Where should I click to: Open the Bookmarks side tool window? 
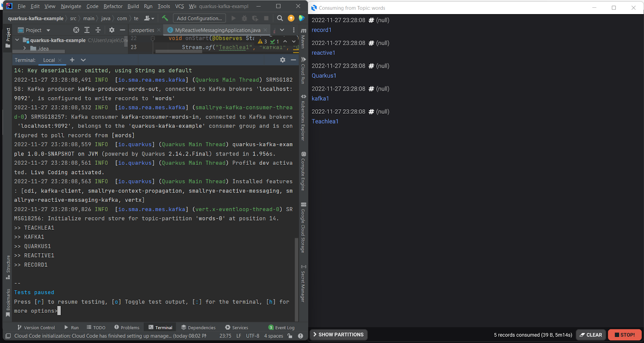pos(8,303)
